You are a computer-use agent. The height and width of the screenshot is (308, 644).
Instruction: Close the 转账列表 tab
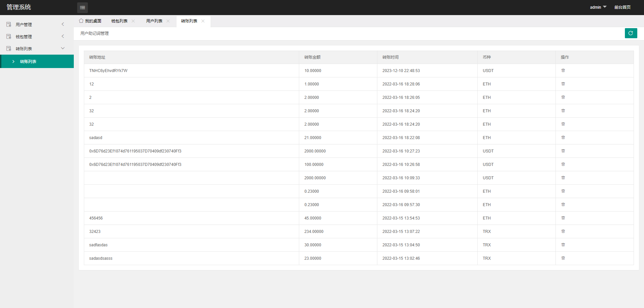[x=203, y=21]
